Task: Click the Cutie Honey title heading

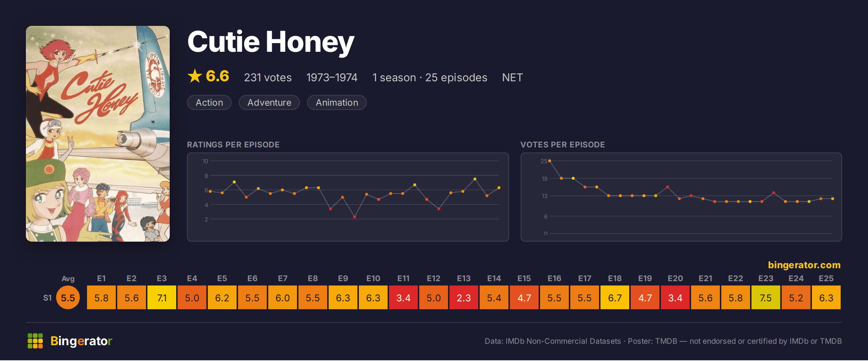Action: pyautogui.click(x=271, y=42)
